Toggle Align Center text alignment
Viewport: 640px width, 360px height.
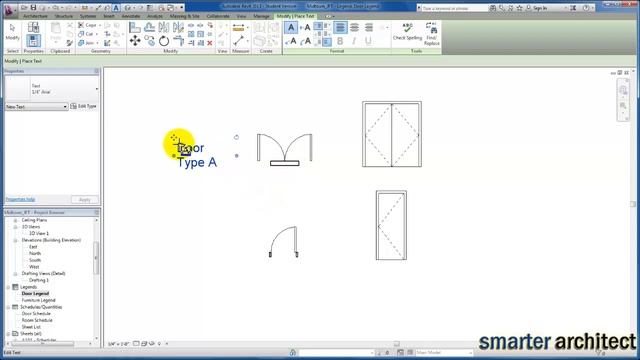354,27
